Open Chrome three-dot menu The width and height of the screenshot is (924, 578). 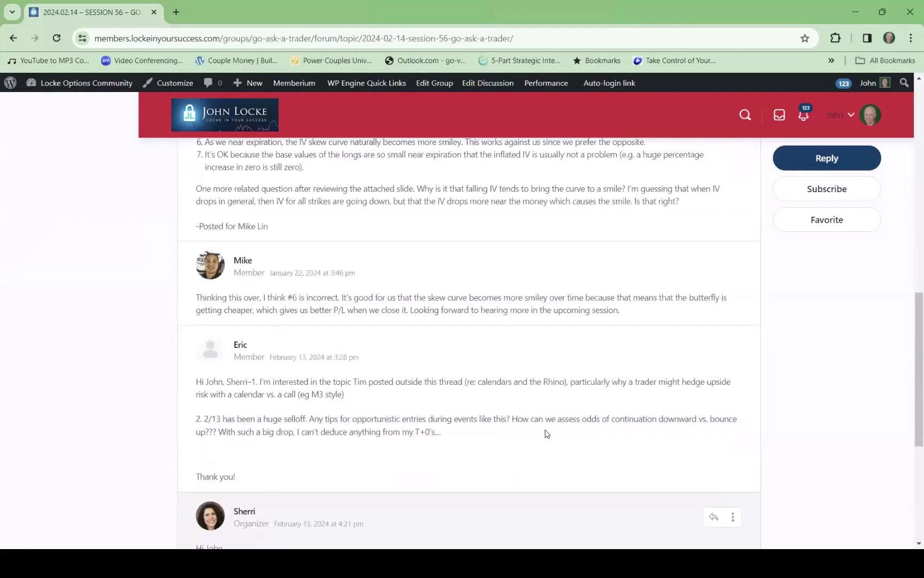[x=911, y=38]
